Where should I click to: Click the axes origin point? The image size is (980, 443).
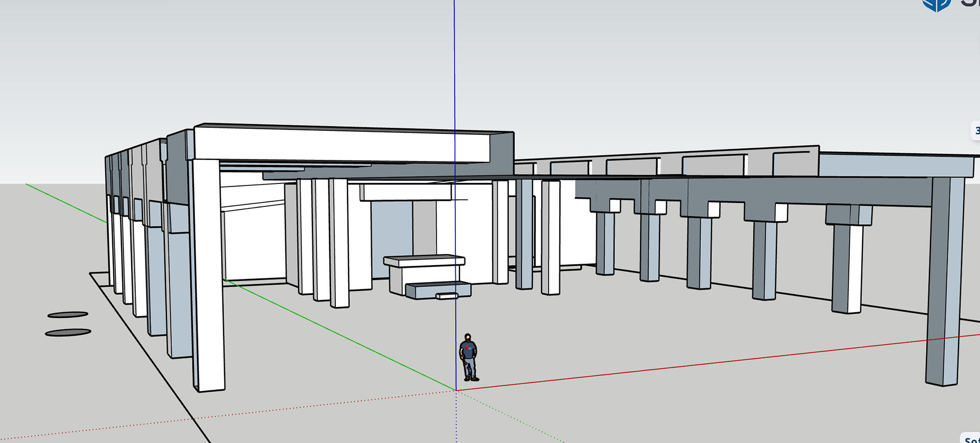(x=456, y=390)
